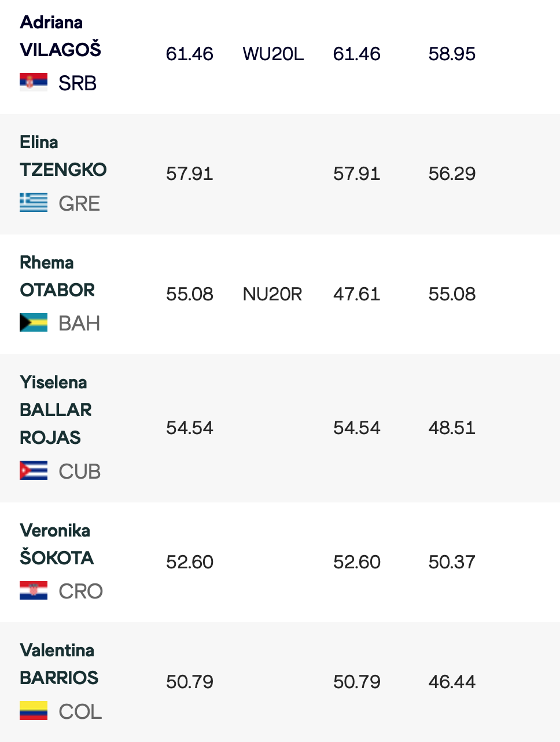Screen dimensions: 560x742
Task: Click the SRB country code
Action: [78, 83]
